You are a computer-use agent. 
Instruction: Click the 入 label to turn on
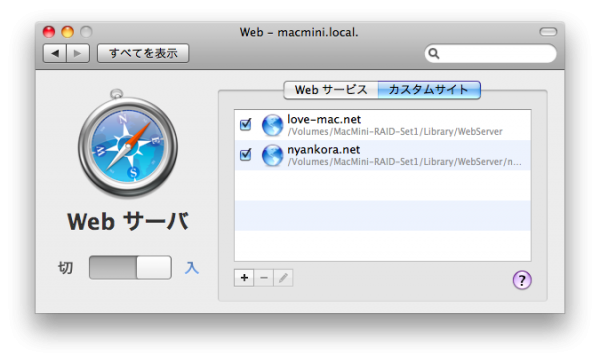tap(192, 267)
